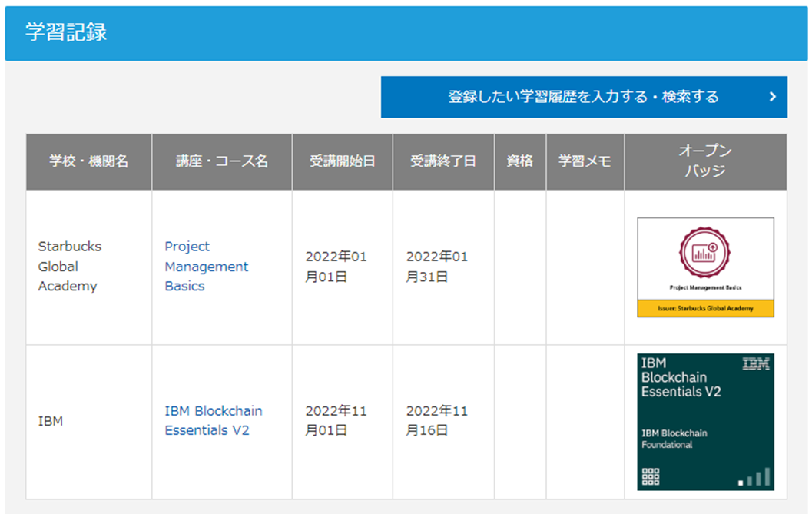Click the end date 2022年01月31日
The height and width of the screenshot is (514, 812).
click(437, 267)
